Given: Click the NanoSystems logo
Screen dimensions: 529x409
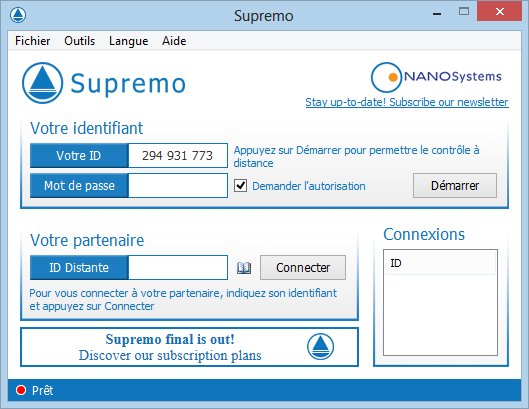Looking at the screenshot, I should [x=436, y=77].
